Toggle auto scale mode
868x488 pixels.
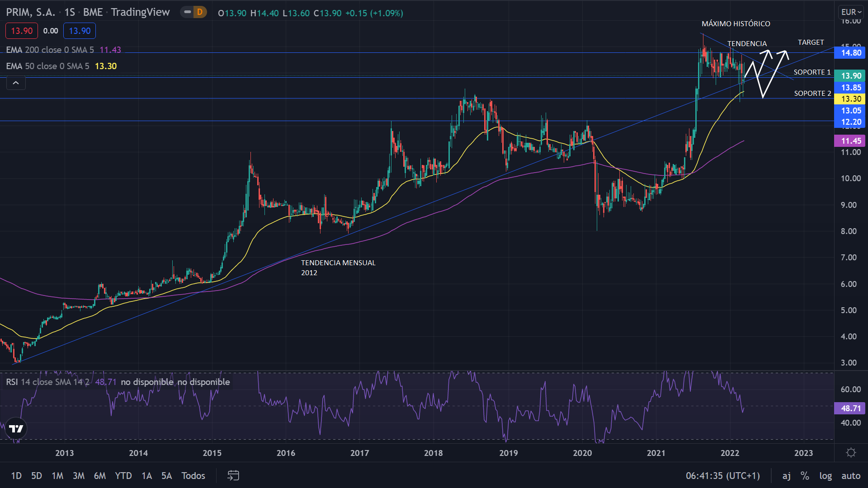pos(851,475)
